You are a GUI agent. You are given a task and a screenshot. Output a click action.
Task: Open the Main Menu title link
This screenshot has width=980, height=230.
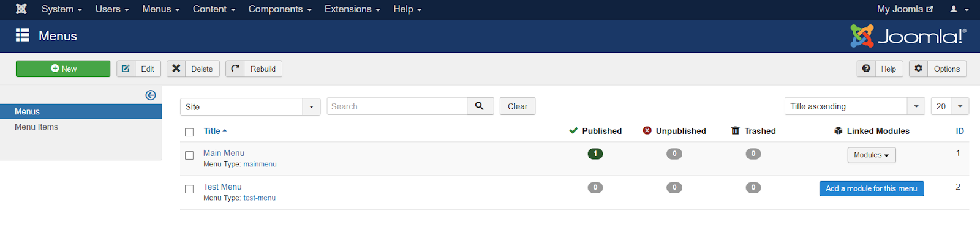(x=224, y=153)
